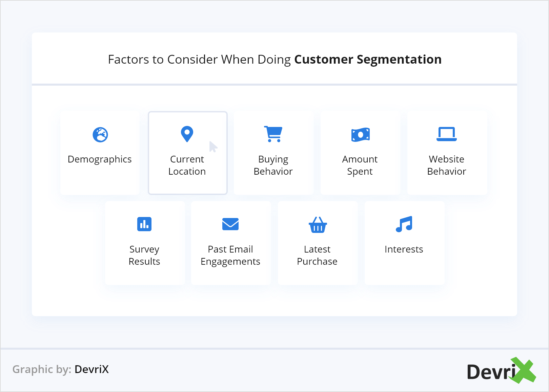The height and width of the screenshot is (392, 549).
Task: Click the Latest Purchase basket icon
Action: (x=318, y=225)
